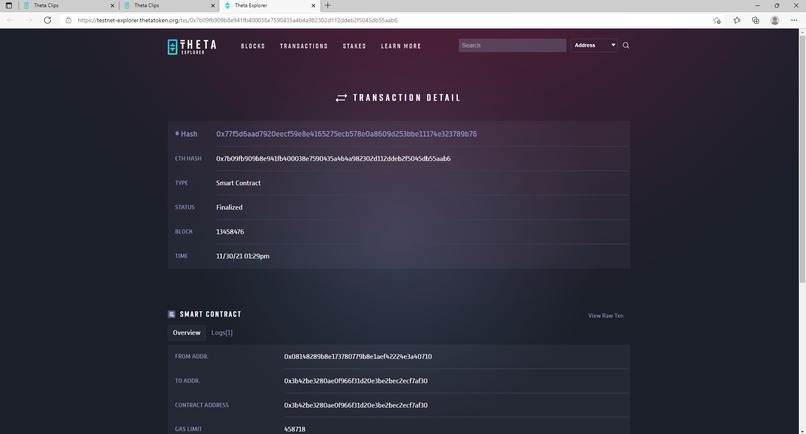Open the Collections icon in toolbar
Viewport: 806px width, 434px height.
coord(755,20)
